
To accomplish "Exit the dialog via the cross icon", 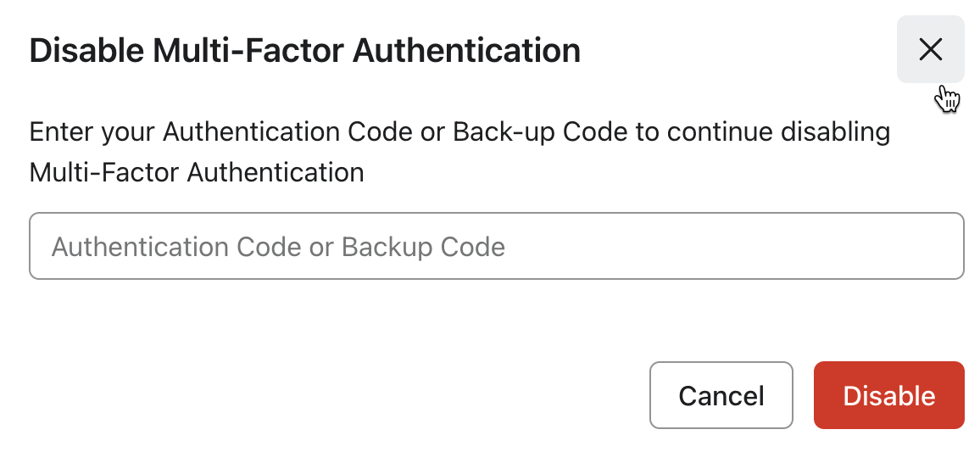I will 930,50.
